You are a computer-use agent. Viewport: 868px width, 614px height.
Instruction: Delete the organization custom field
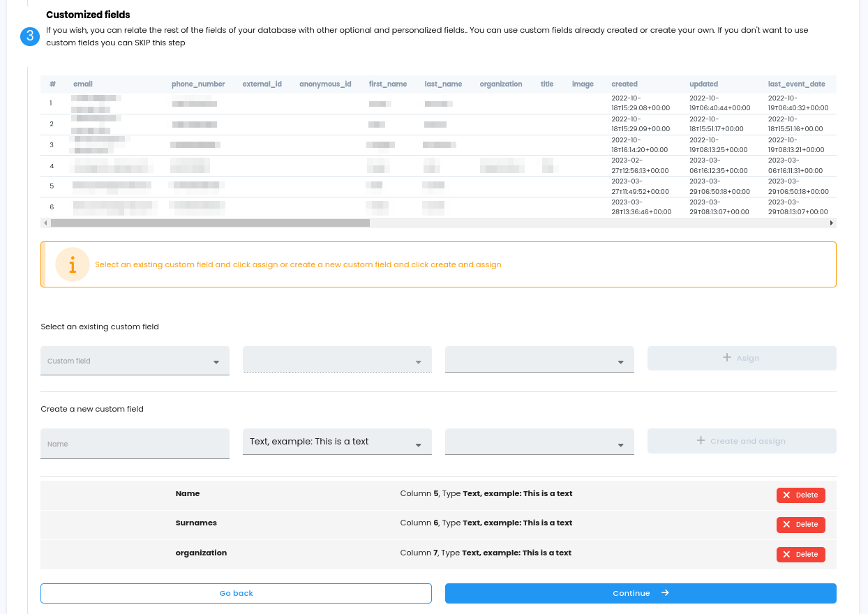pos(800,555)
